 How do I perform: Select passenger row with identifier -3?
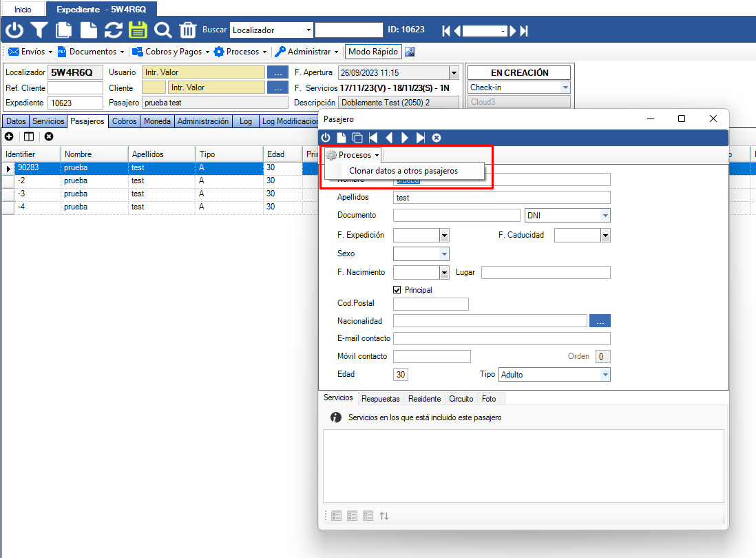click(159, 194)
